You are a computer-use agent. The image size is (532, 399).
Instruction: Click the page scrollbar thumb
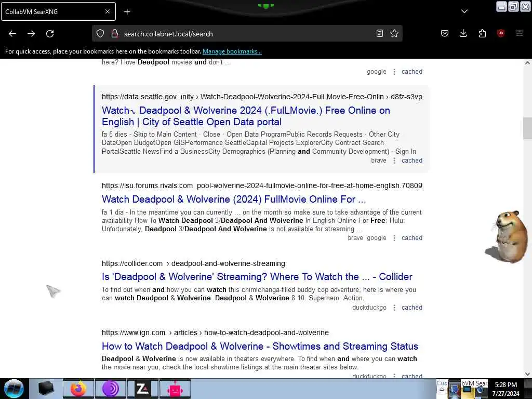(x=527, y=128)
